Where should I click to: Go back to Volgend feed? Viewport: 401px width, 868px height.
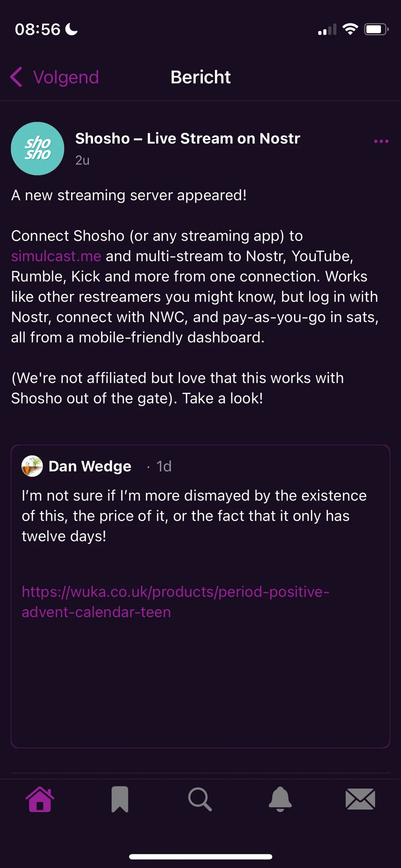[66, 77]
